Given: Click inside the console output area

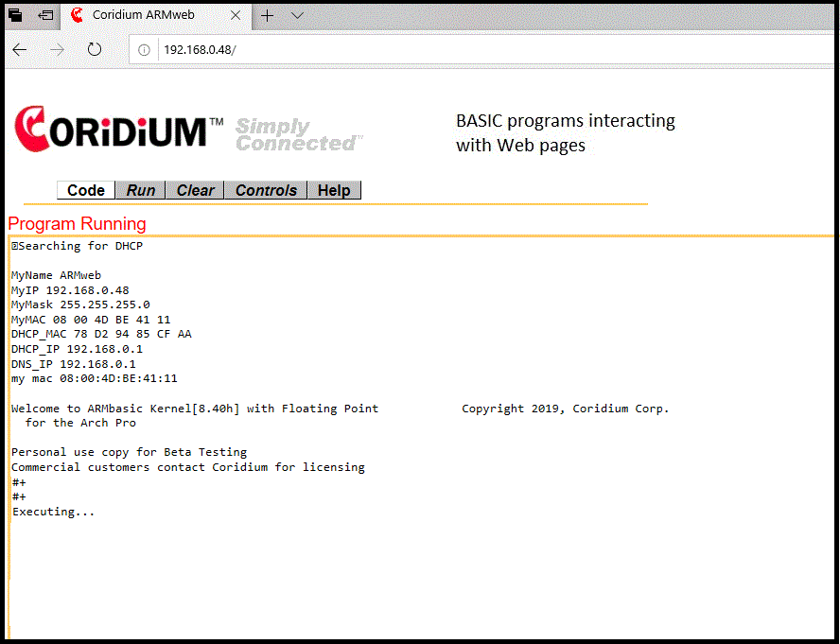Looking at the screenshot, I should coord(416,567).
